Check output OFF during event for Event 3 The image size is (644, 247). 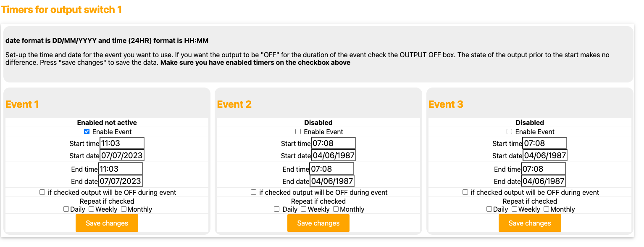465,192
